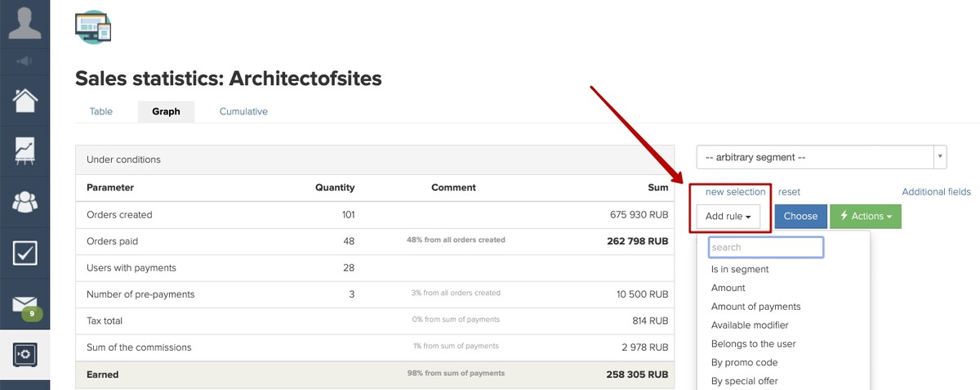Viewport: 980px width, 390px height.
Task: Click the reset link
Action: pos(789,191)
